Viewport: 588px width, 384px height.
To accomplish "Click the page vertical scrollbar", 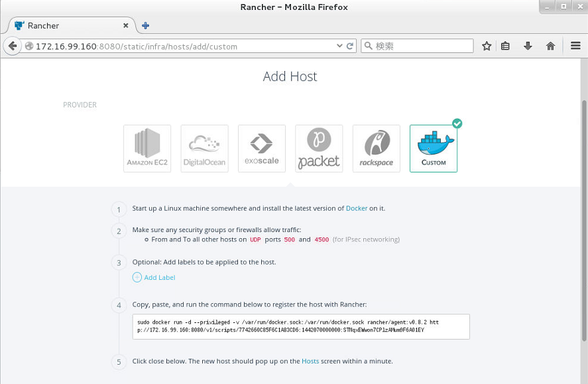I will 584,222.
